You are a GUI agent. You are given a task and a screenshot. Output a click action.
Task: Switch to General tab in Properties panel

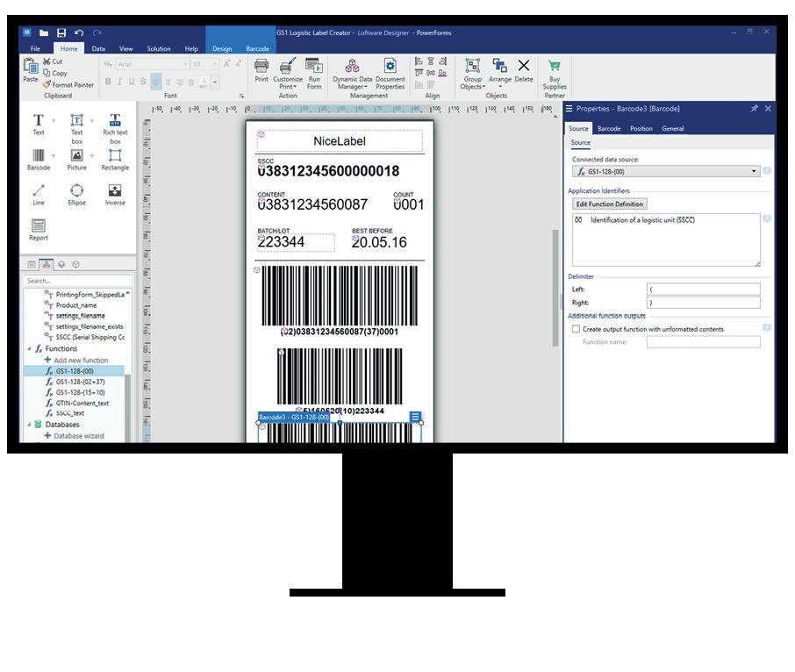click(x=673, y=129)
